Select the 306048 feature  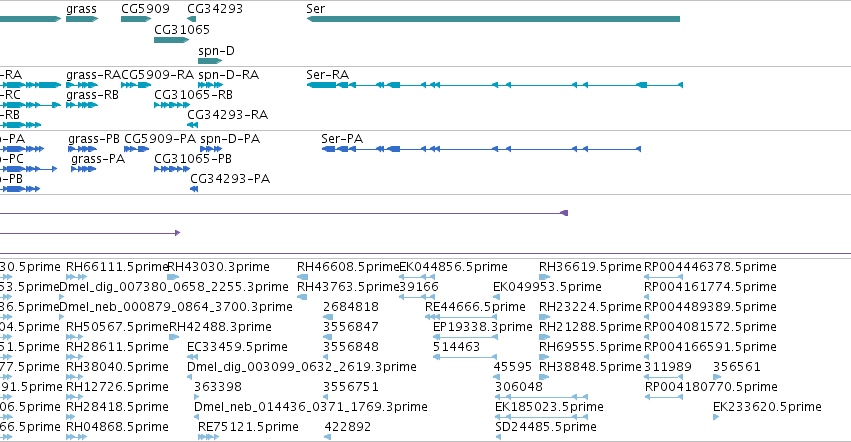click(x=541, y=397)
